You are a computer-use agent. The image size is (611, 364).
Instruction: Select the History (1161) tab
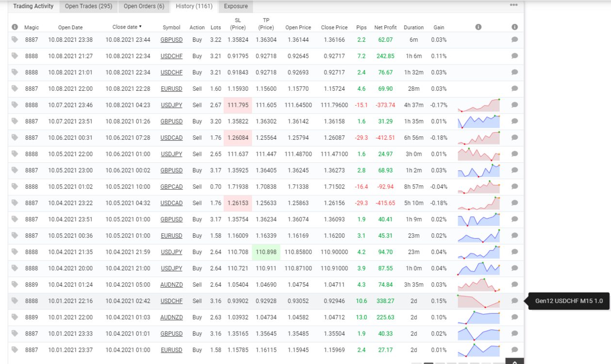194,6
